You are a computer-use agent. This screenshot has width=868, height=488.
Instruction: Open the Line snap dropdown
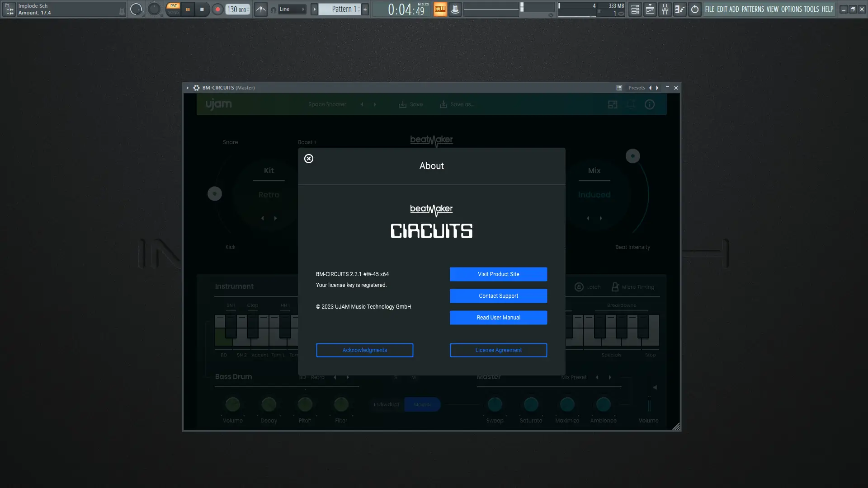(x=292, y=9)
